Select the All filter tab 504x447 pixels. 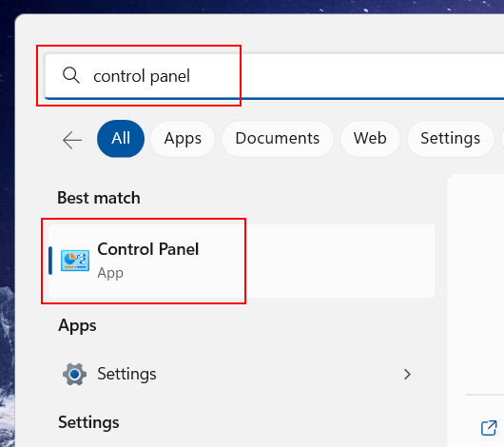pyautogui.click(x=121, y=139)
